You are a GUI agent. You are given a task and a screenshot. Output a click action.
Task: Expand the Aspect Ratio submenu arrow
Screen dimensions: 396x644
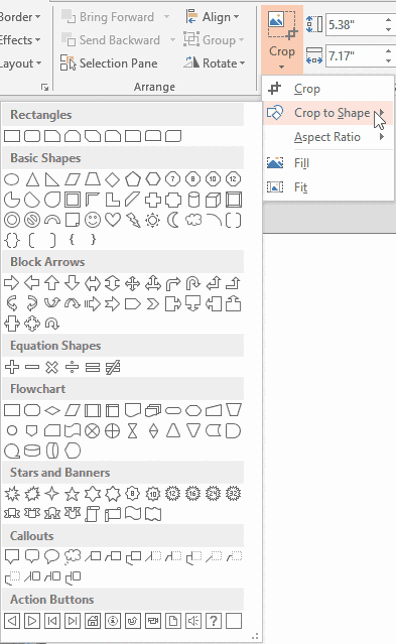[x=382, y=136]
